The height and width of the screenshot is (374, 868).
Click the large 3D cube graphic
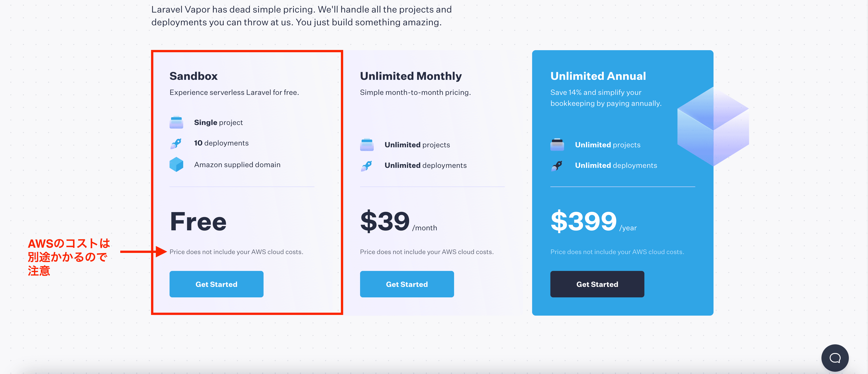[713, 126]
